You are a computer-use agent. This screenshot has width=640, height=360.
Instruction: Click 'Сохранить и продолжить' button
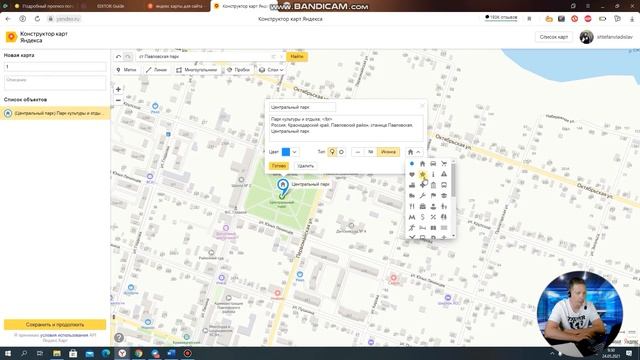(55, 324)
